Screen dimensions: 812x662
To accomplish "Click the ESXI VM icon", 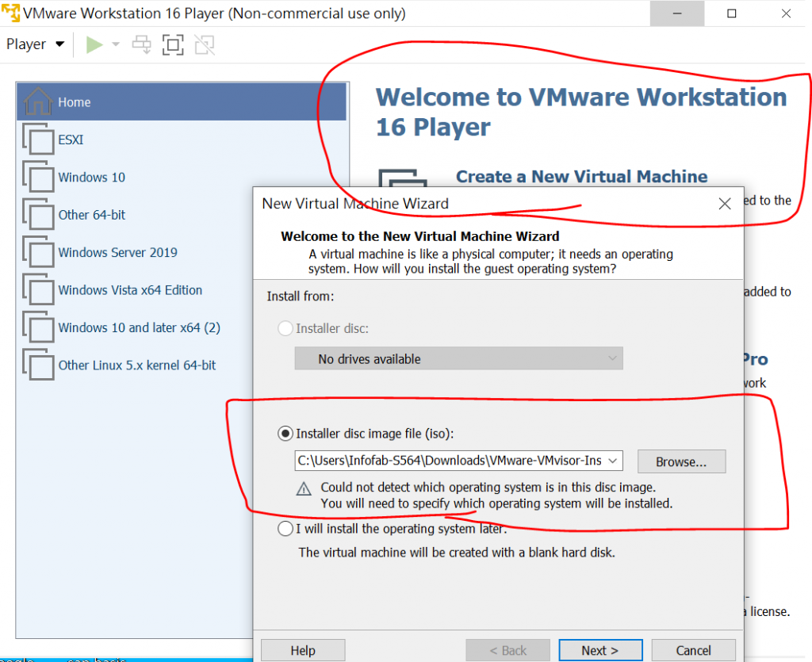I will (38, 139).
